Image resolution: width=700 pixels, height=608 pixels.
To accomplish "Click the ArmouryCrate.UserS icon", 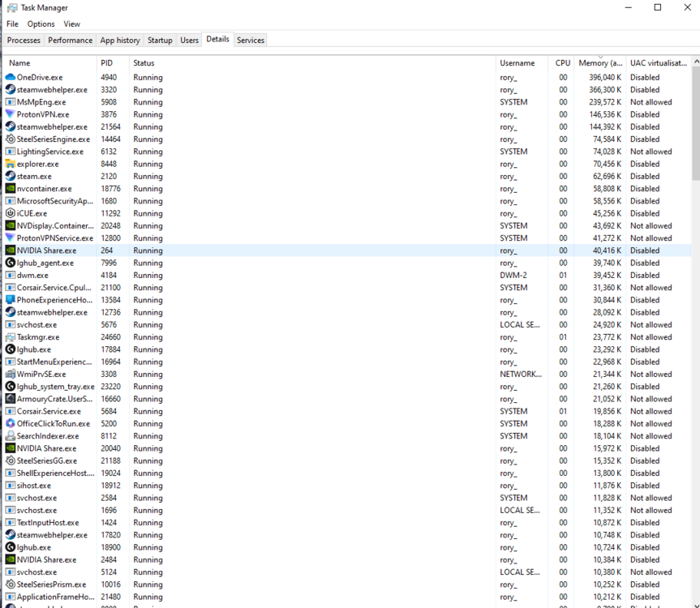I will click(11, 399).
